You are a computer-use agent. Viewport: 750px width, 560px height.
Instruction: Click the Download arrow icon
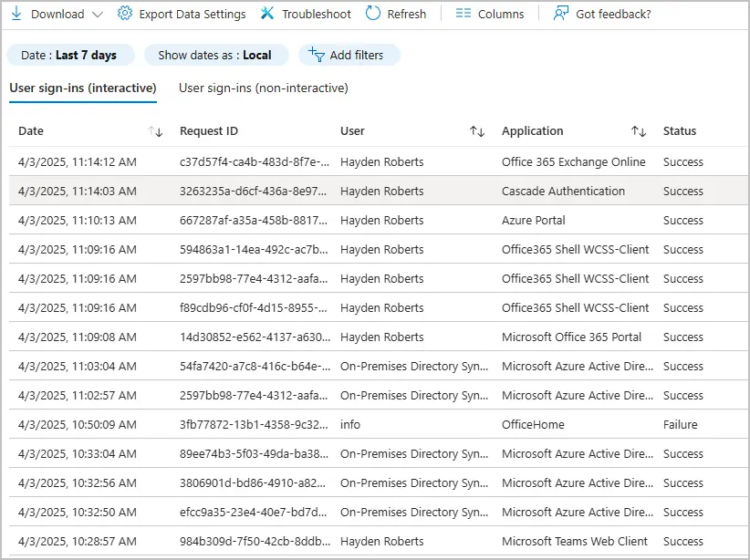coord(16,14)
